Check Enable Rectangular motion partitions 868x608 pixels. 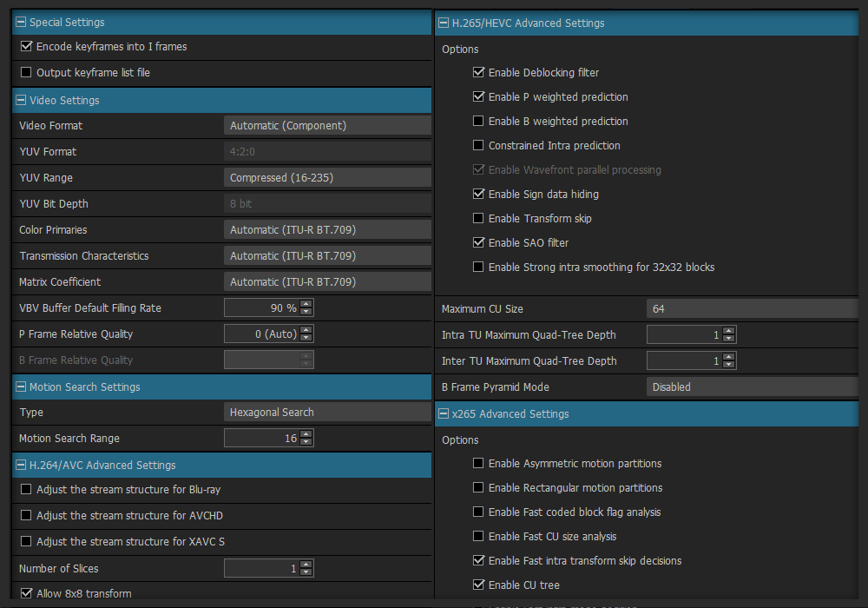tap(478, 488)
